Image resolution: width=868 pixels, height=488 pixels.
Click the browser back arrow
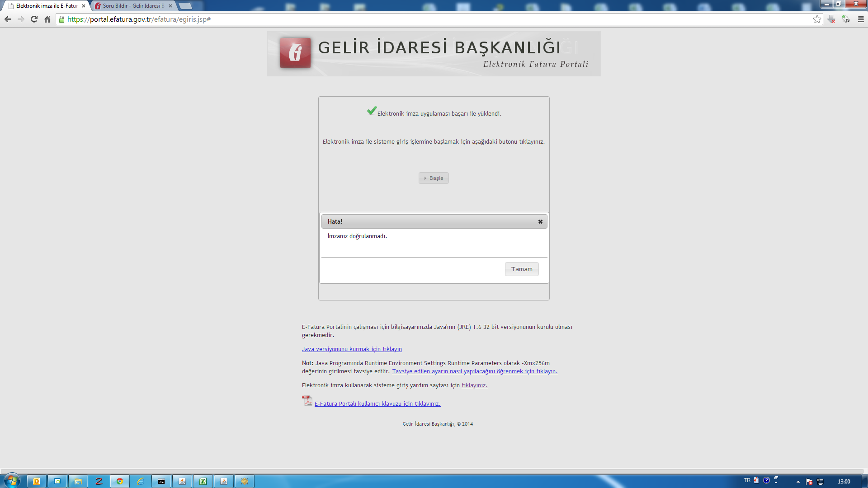tap(8, 19)
